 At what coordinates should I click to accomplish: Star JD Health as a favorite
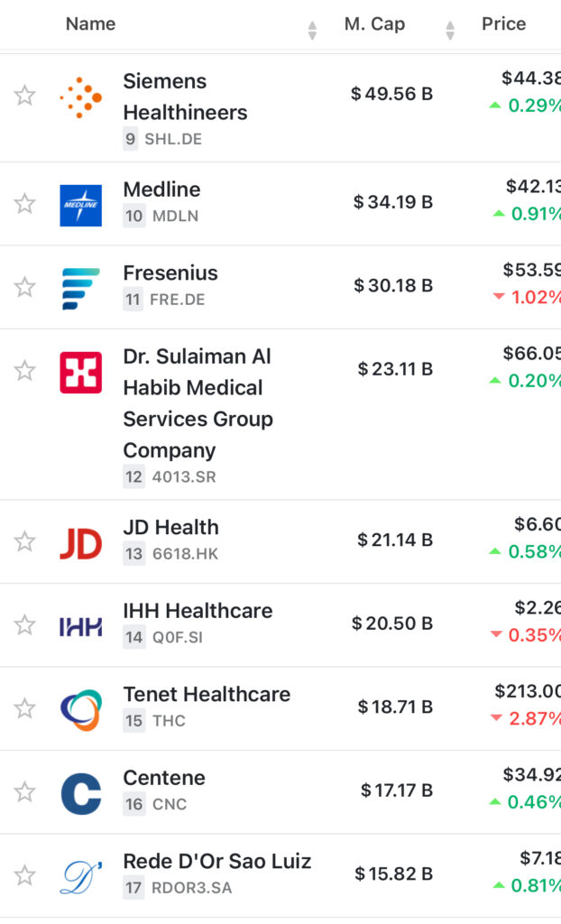[x=24, y=541]
